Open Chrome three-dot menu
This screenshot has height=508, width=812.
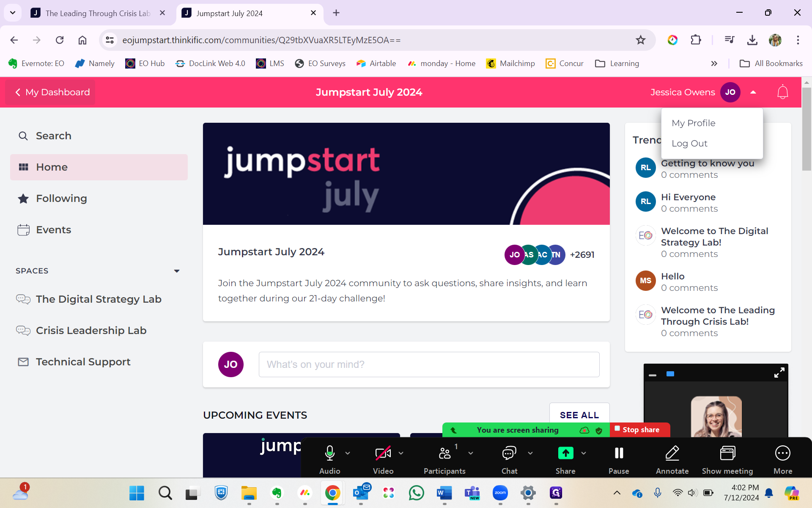click(798, 40)
